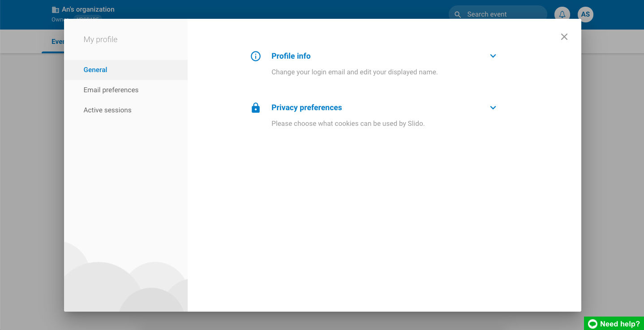Switch to Email preferences section
The height and width of the screenshot is (330, 644).
click(126, 90)
